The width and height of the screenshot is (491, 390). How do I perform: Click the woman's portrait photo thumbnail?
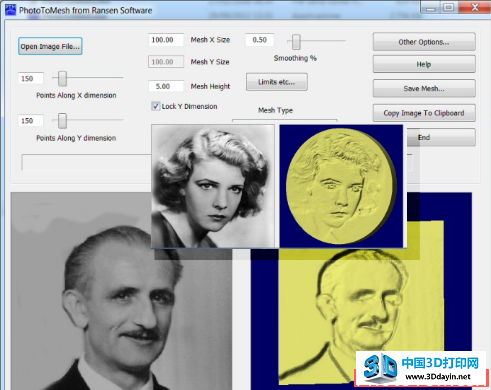pos(213,186)
